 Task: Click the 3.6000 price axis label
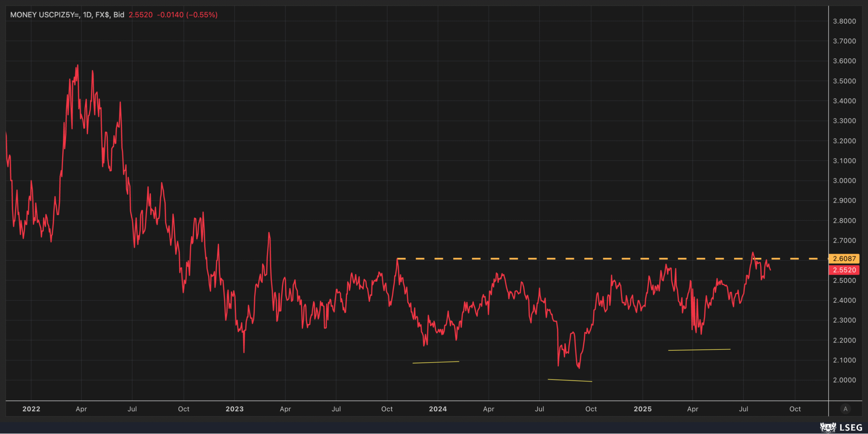[x=844, y=61]
